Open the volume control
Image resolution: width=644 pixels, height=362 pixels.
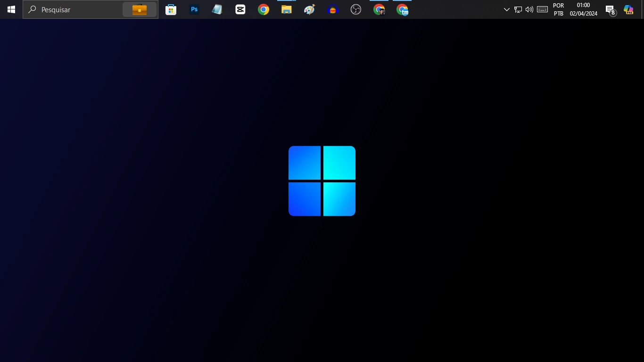(529, 9)
